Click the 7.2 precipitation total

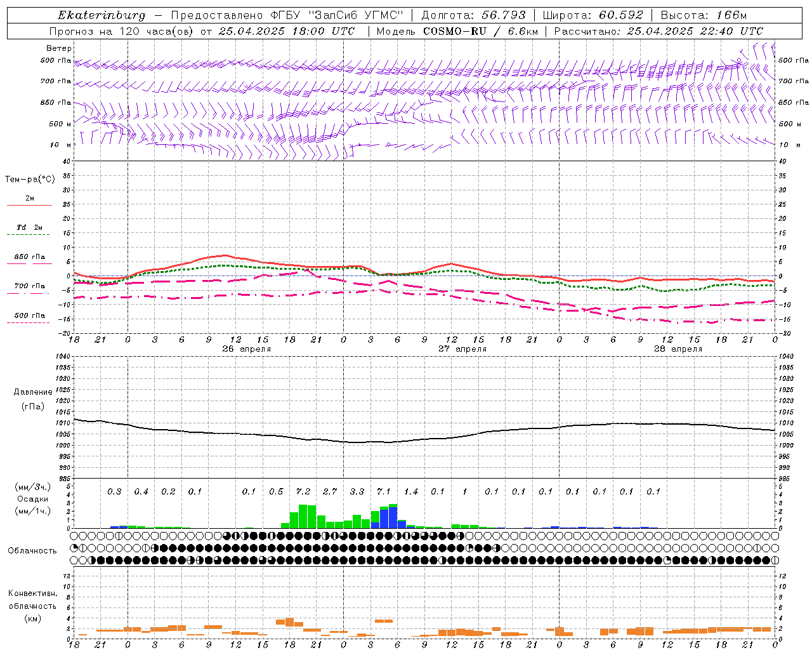click(x=303, y=491)
